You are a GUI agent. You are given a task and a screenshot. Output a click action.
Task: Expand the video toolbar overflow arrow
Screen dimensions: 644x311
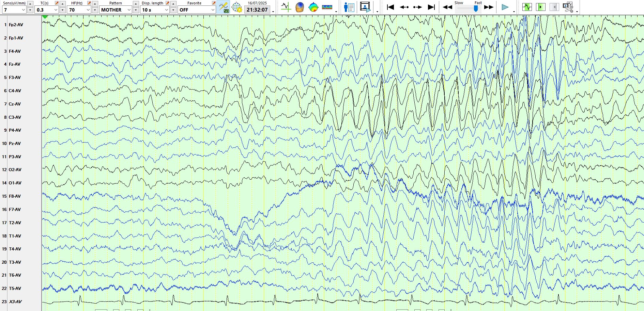click(377, 12)
